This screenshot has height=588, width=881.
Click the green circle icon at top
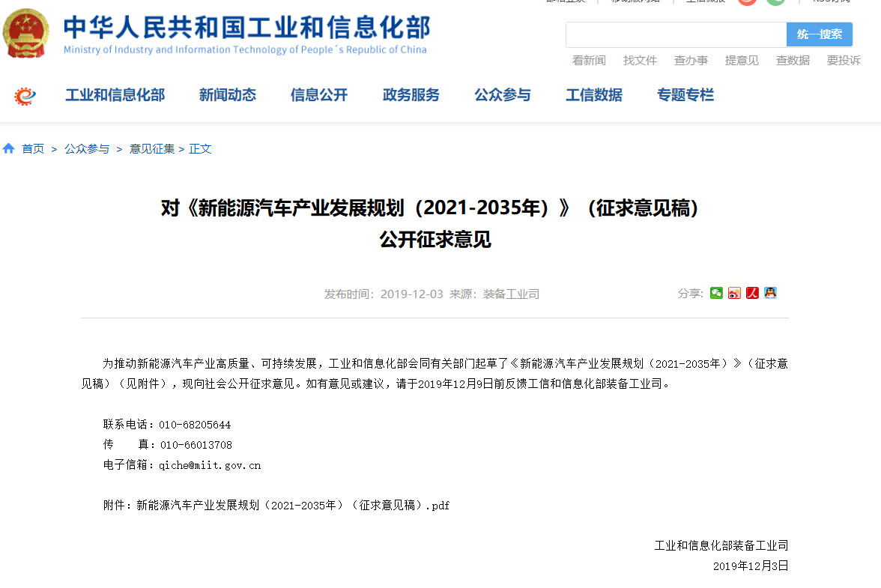point(775,1)
